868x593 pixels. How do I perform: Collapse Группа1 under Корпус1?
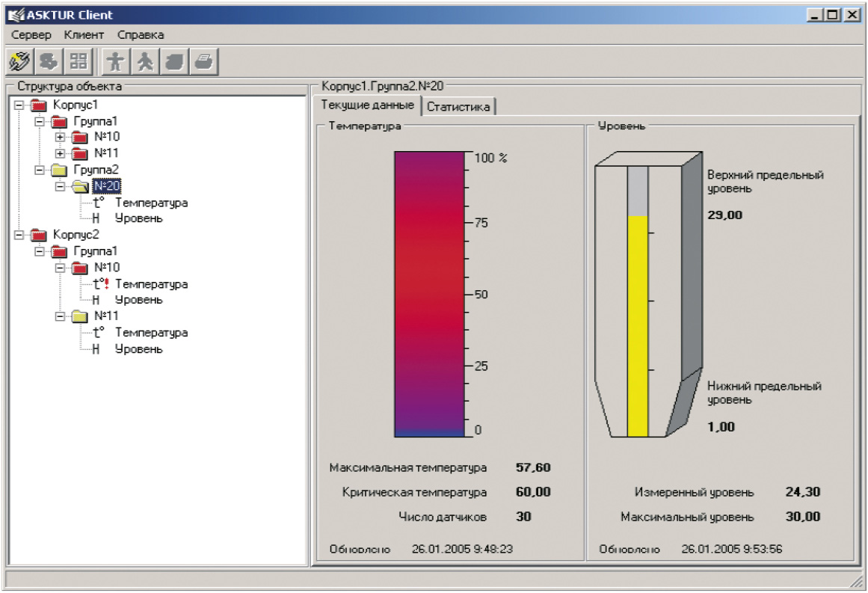coord(40,121)
